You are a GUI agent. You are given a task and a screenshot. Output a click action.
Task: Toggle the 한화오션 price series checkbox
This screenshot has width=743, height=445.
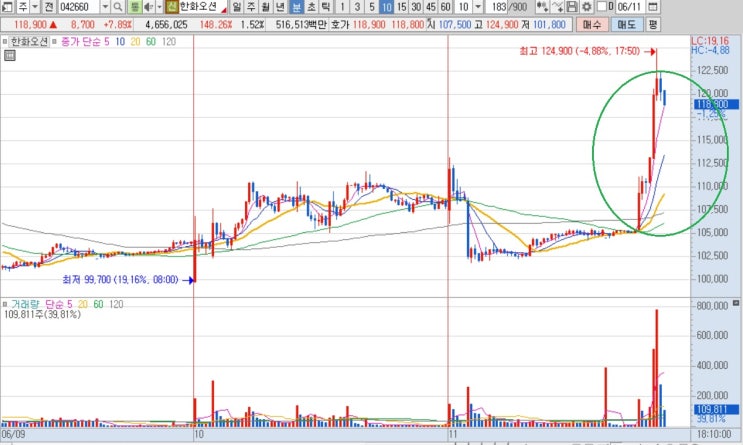click(5, 42)
